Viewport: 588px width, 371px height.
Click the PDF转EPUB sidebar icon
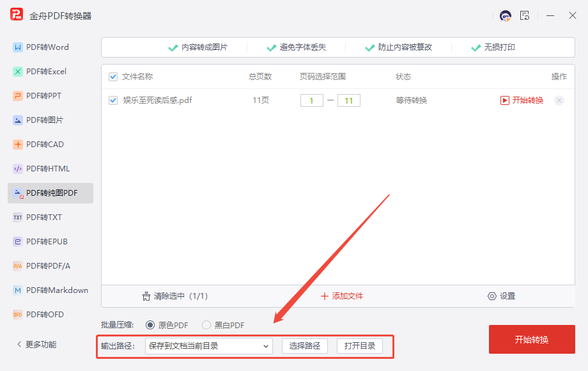tap(18, 242)
